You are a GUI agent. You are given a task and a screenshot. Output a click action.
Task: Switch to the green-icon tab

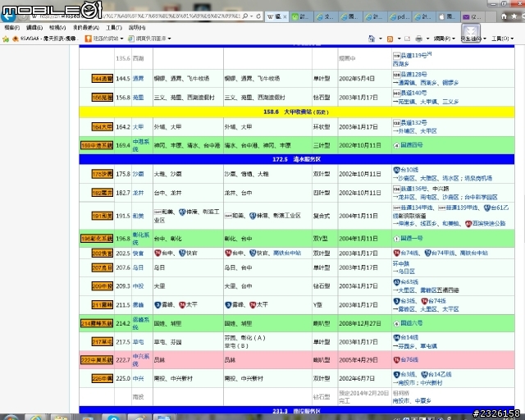point(301,16)
